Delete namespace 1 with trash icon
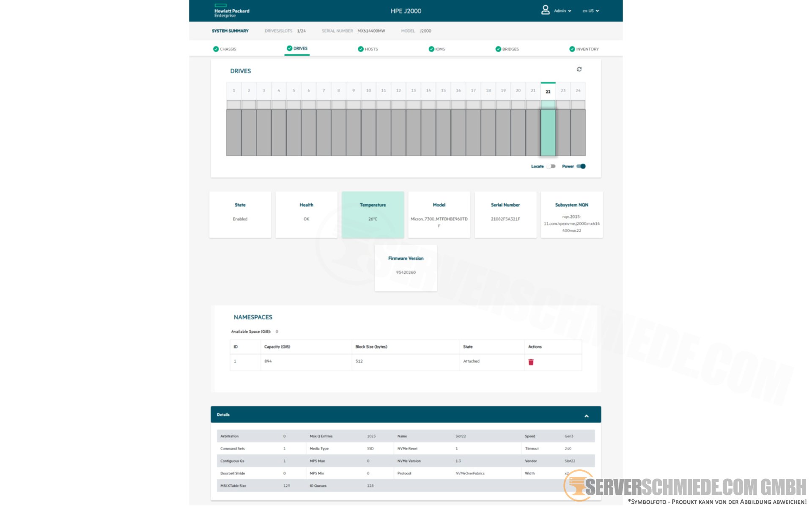The width and height of the screenshot is (812, 508). (x=531, y=362)
